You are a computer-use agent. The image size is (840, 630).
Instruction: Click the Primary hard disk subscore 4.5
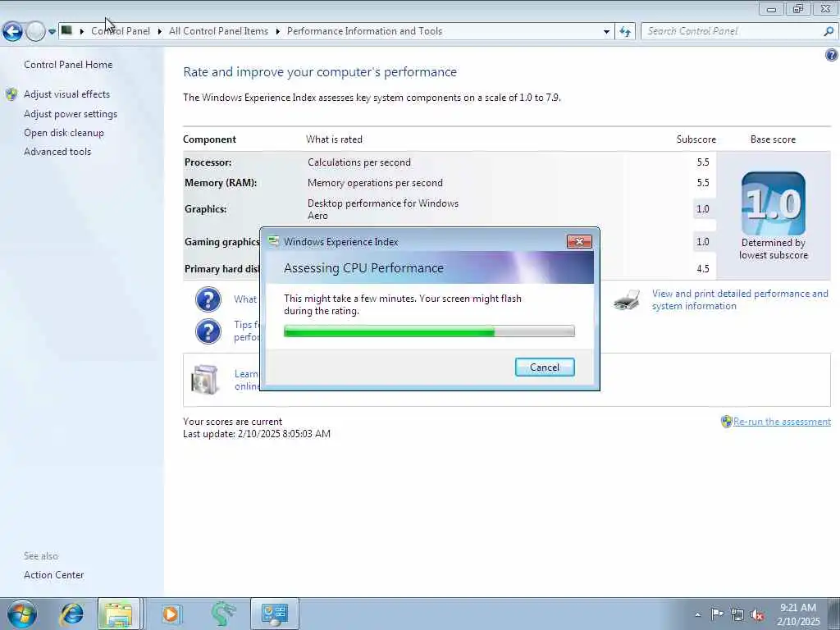tap(703, 269)
